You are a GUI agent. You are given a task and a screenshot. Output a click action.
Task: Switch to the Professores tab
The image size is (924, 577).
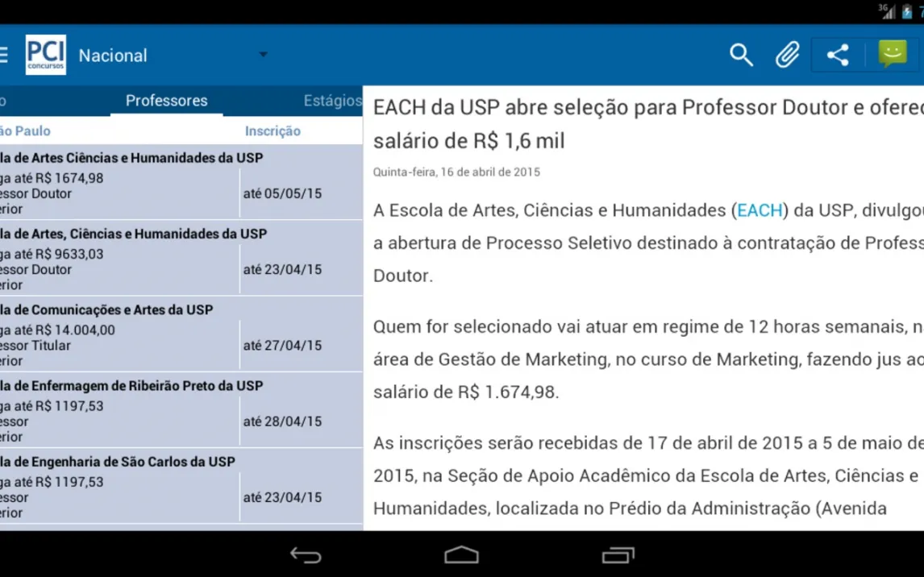pyautogui.click(x=166, y=101)
